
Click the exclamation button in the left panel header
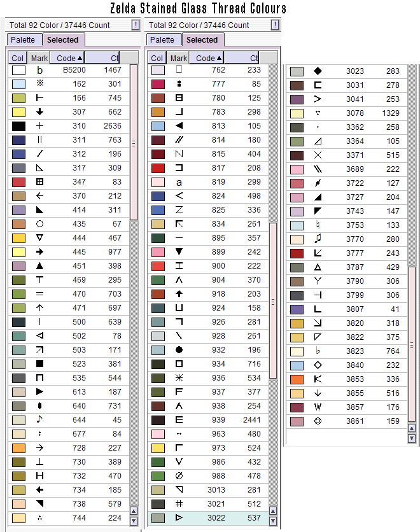tap(136, 25)
